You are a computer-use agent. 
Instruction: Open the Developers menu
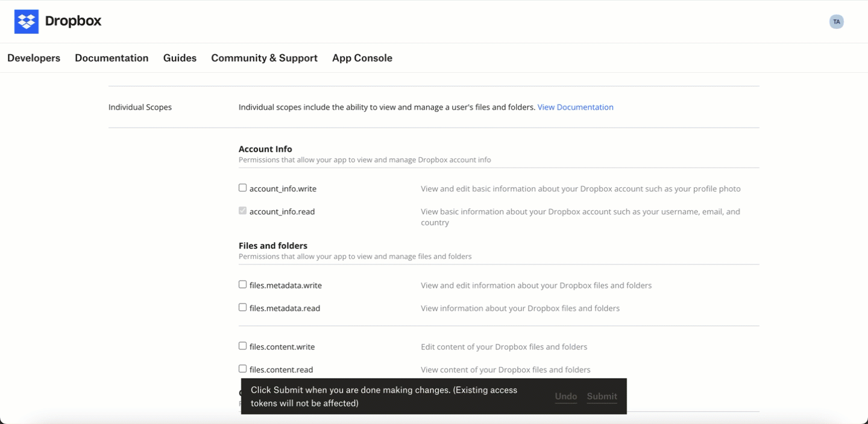click(34, 58)
